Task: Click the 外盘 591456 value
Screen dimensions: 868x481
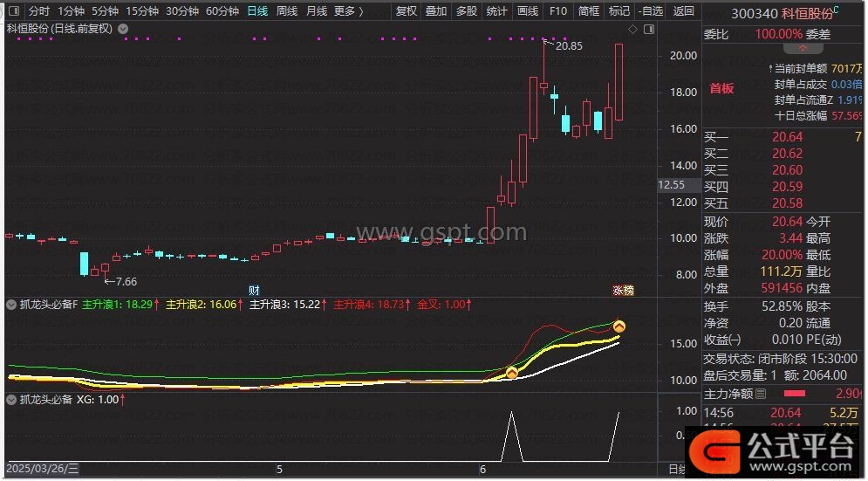Action: coord(782,288)
